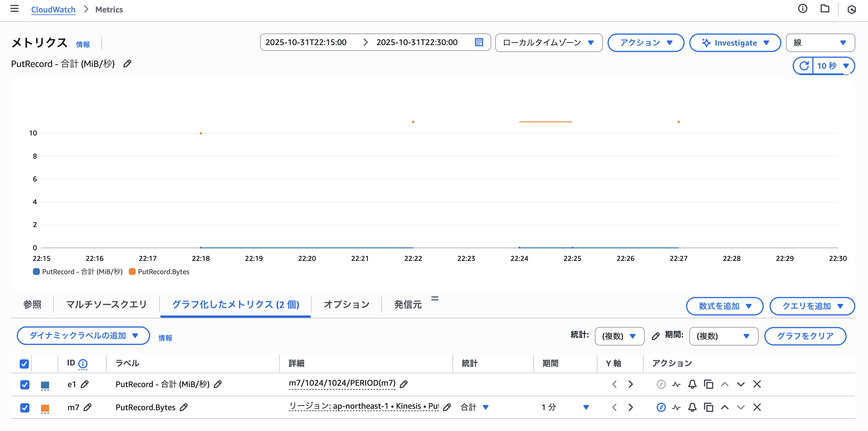The image size is (868, 431).
Task: Uncheck the m7 row checkbox
Action: 25,408
